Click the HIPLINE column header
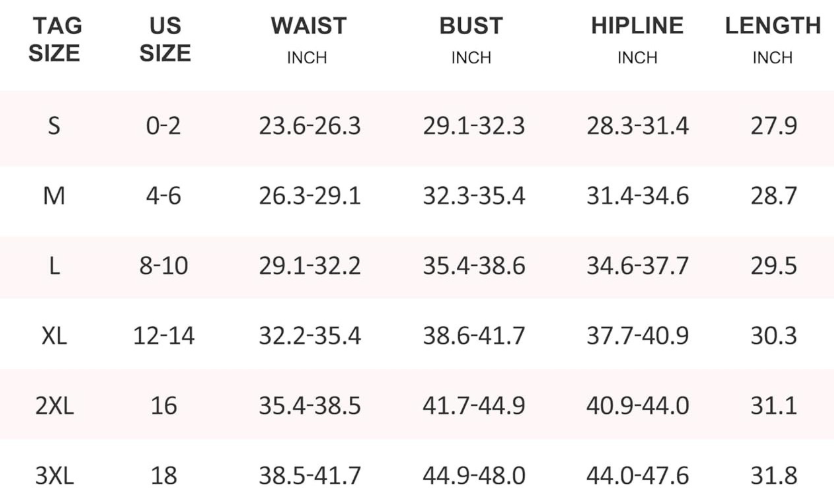The width and height of the screenshot is (834, 498). tap(637, 27)
